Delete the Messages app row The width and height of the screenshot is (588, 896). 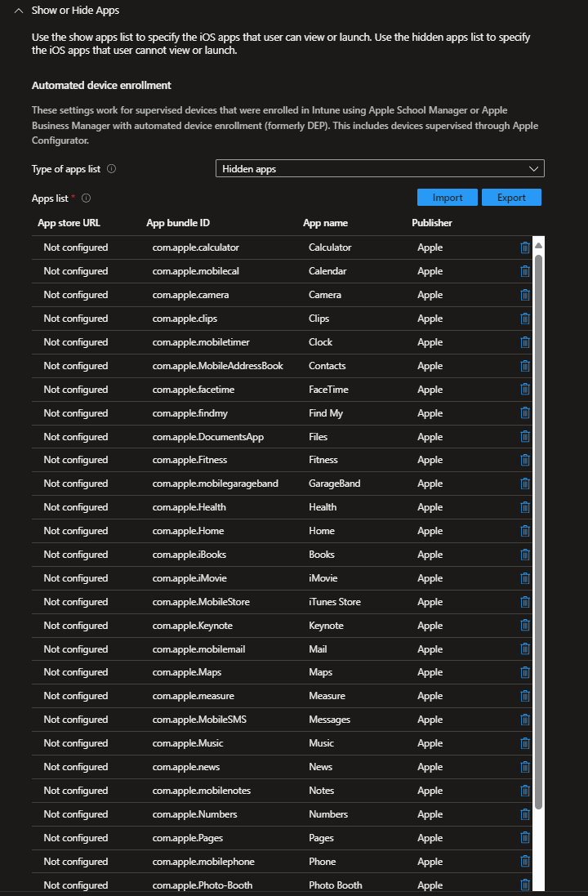click(525, 720)
